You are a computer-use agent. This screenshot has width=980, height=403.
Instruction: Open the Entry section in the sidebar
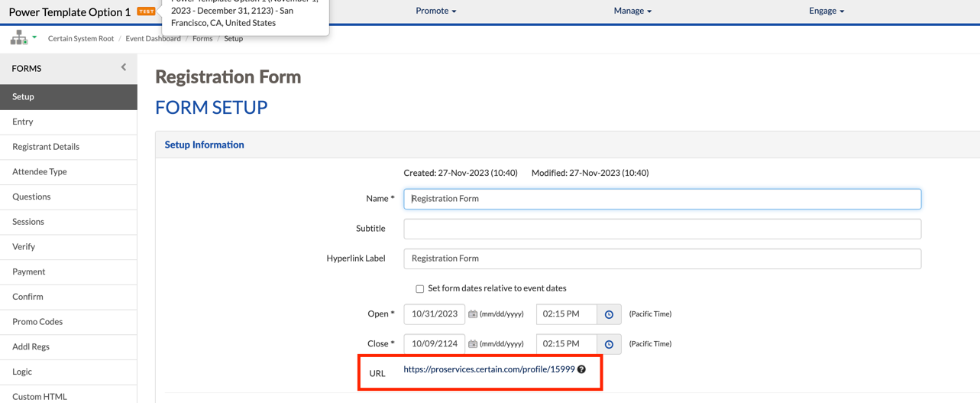click(x=69, y=122)
